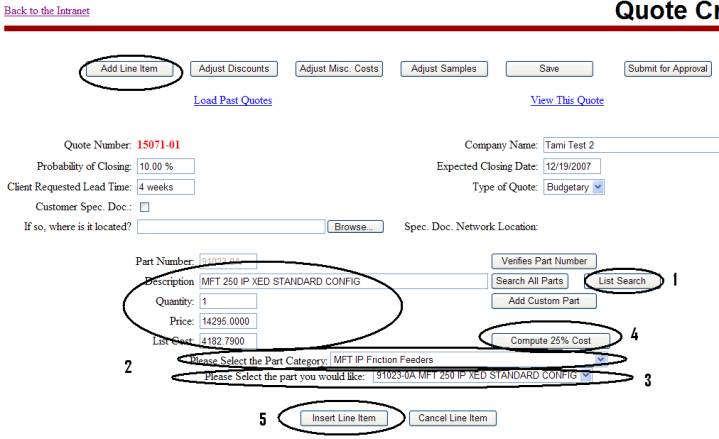This screenshot has width=719, height=439.
Task: Open the Part Category dropdown
Action: (x=600, y=359)
